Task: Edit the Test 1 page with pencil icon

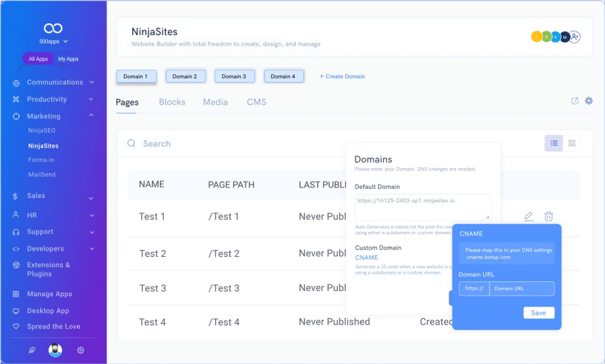Action: click(x=529, y=216)
